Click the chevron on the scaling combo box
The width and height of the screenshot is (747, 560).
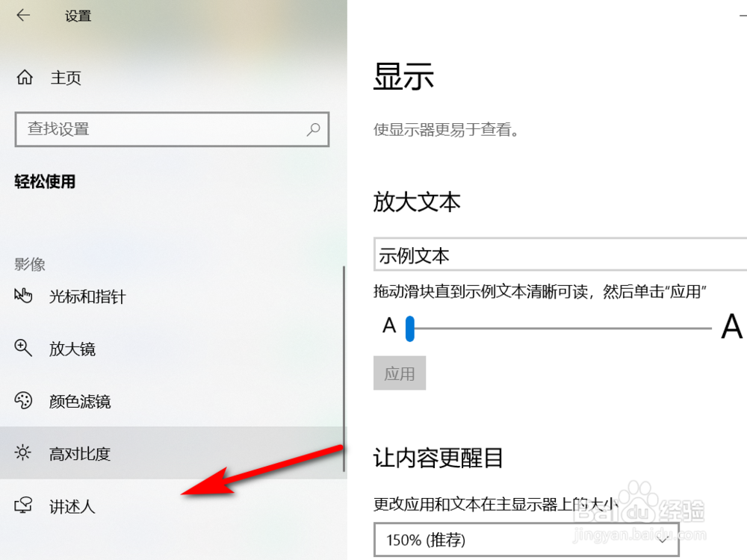[x=662, y=540]
